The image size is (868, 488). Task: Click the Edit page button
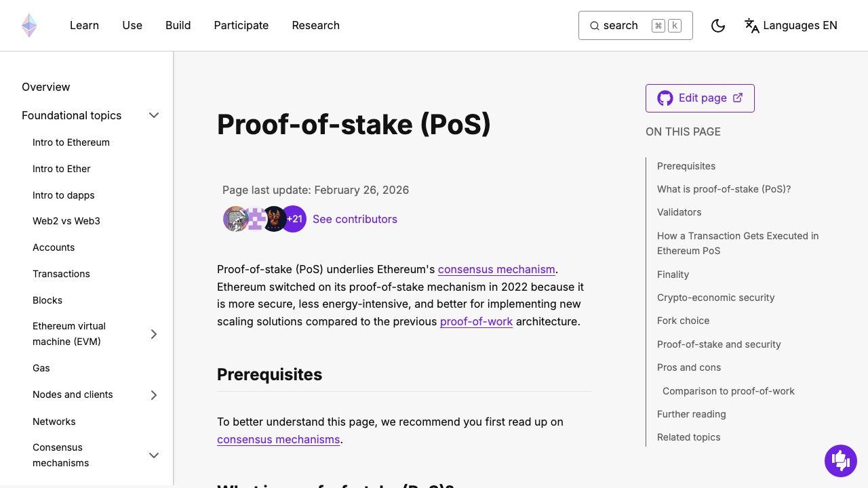700,98
